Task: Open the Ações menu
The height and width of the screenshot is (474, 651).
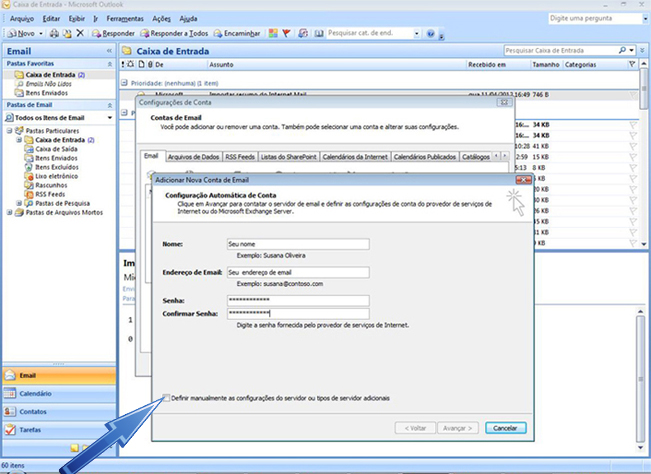Action: [x=161, y=19]
